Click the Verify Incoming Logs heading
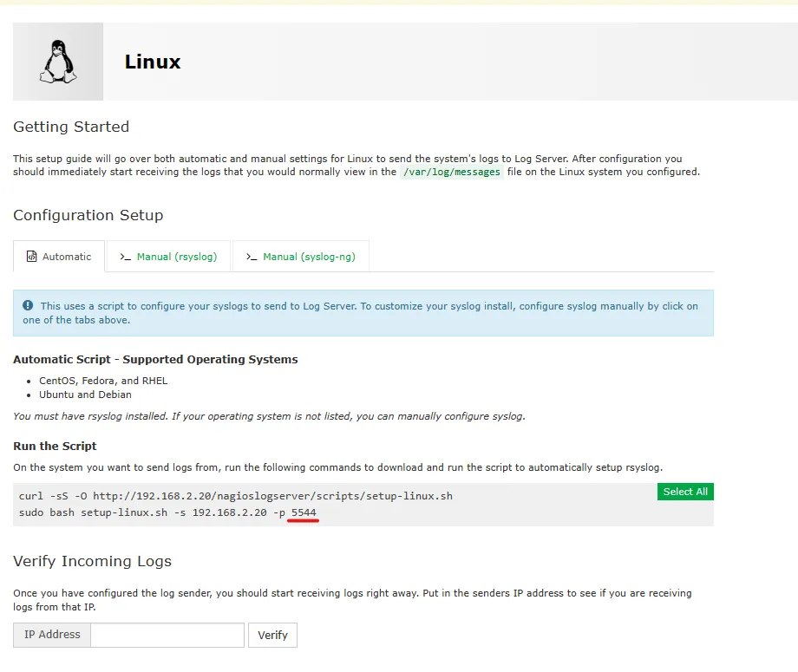Image resolution: width=798 pixels, height=672 pixels. (92, 561)
